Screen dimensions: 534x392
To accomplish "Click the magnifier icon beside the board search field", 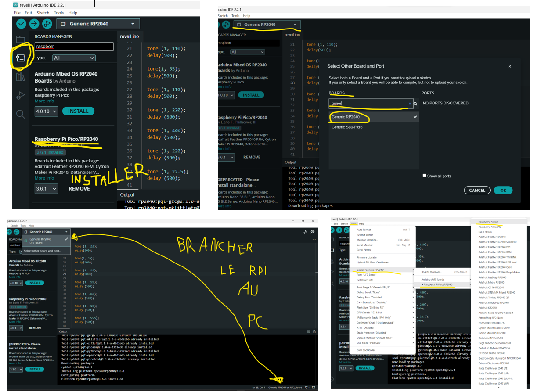I will [x=415, y=104].
